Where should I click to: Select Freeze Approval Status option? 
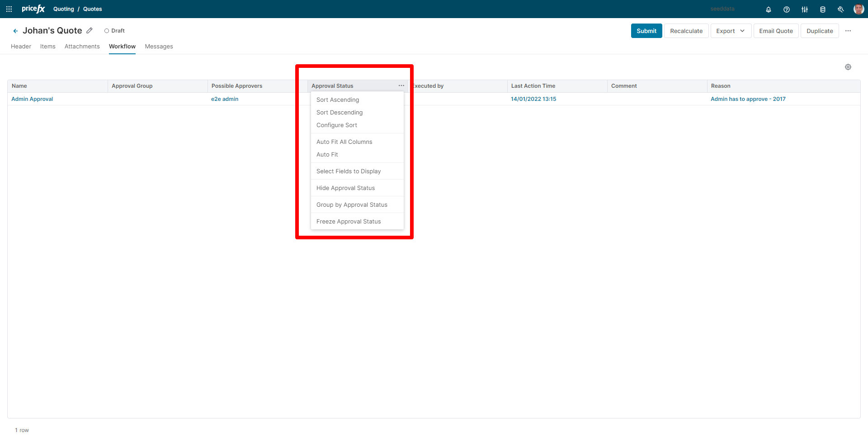pos(348,221)
